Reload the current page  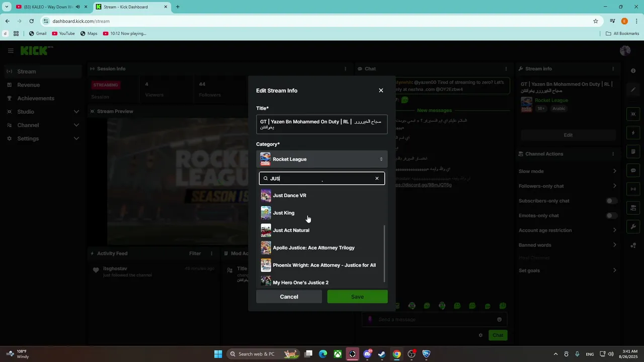tap(31, 21)
